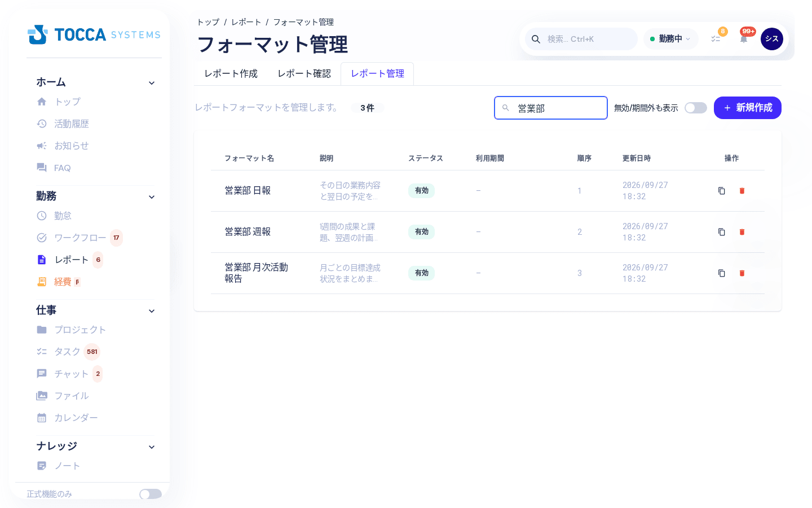Open レポート in sidebar menu
Screen dimensions: 812x508
coord(70,260)
